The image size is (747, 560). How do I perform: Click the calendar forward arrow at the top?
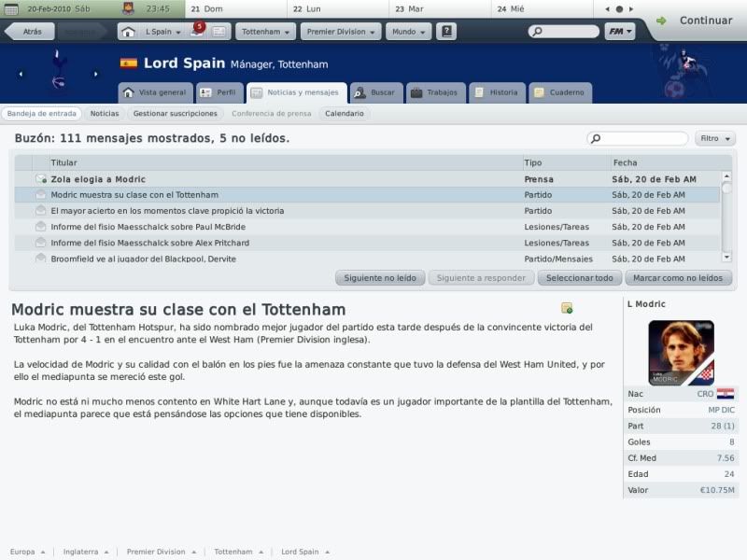631,9
